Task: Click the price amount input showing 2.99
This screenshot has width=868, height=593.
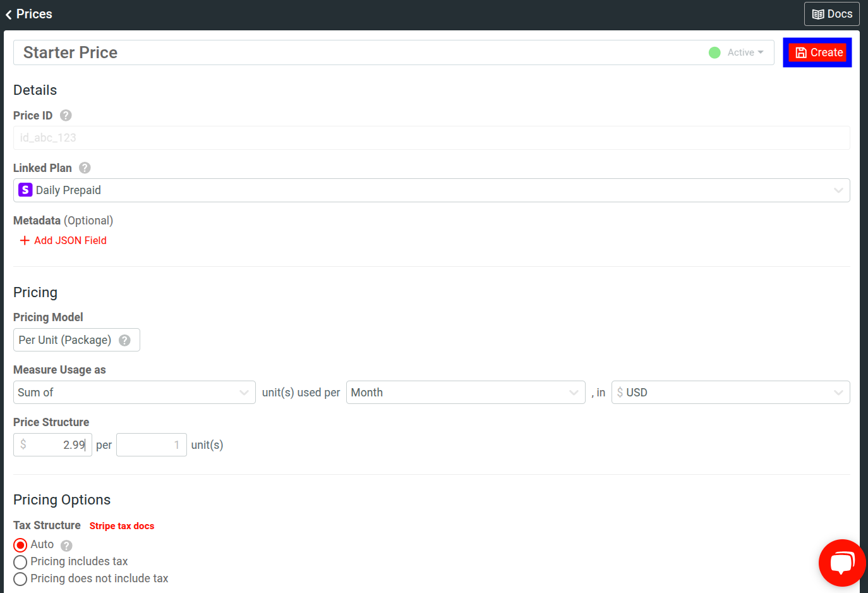Action: coord(52,444)
